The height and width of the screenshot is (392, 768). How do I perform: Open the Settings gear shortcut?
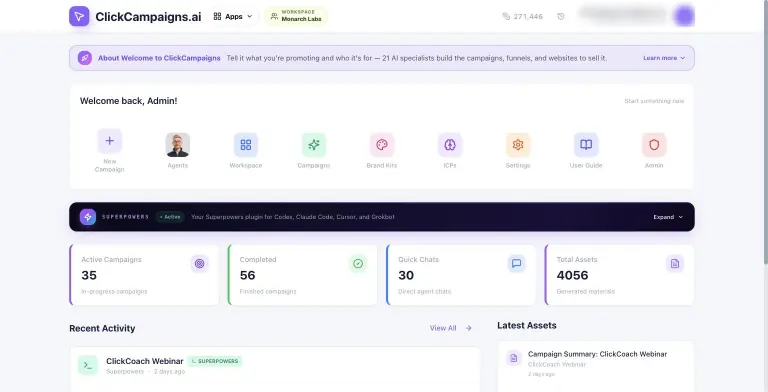click(x=518, y=145)
